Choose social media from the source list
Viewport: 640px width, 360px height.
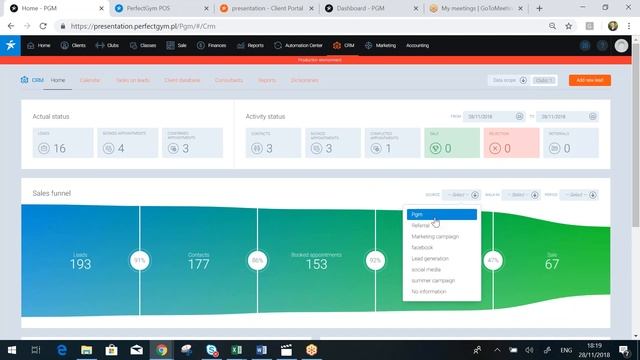(442, 269)
